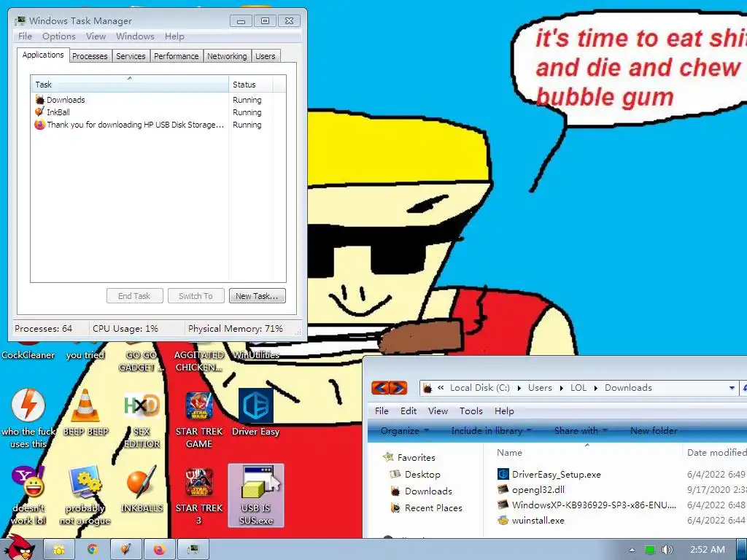The image size is (747, 560).
Task: Expand the arrow after LOL in path
Action: click(x=595, y=388)
